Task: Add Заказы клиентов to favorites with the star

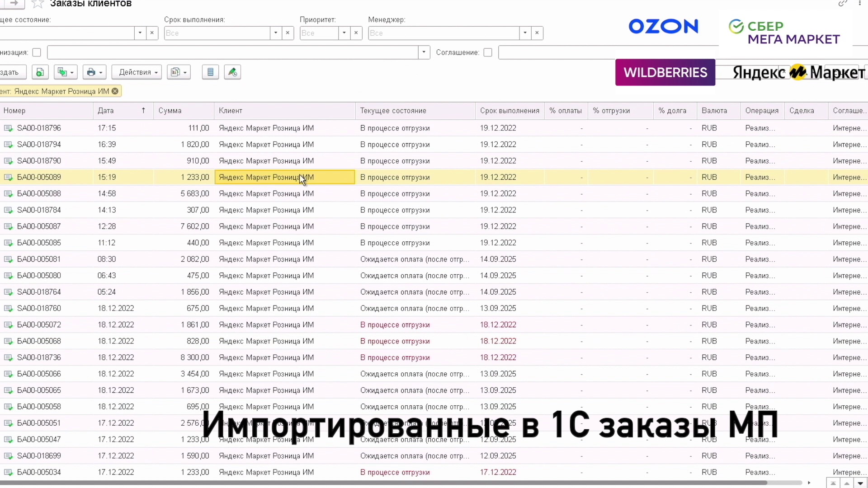Action: tap(38, 4)
